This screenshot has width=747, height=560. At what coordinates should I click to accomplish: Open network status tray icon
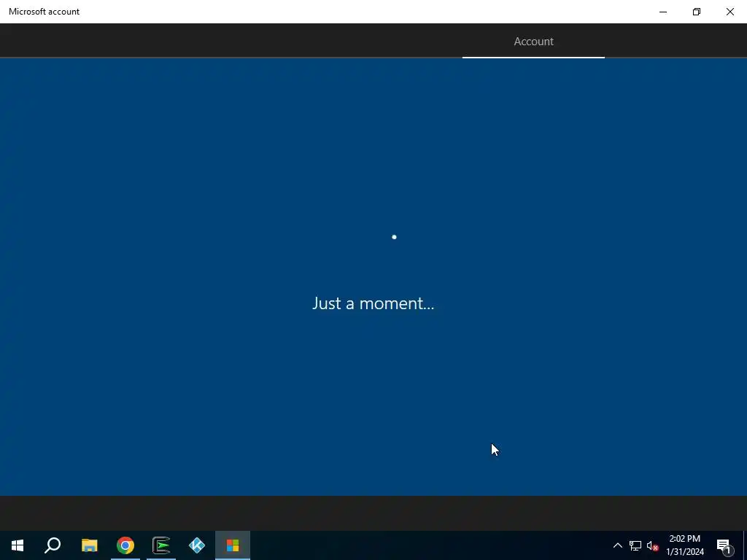tap(635, 545)
